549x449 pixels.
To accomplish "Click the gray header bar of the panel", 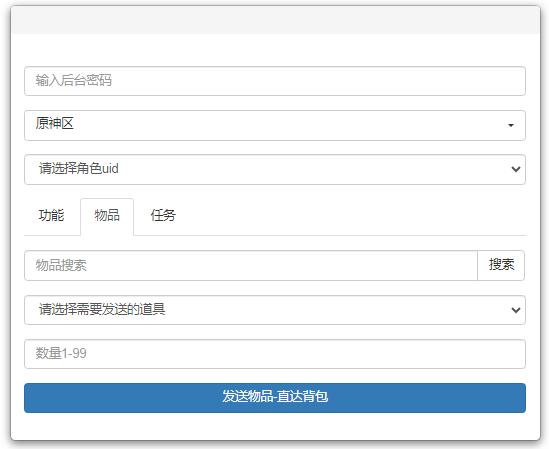I will tap(276, 20).
